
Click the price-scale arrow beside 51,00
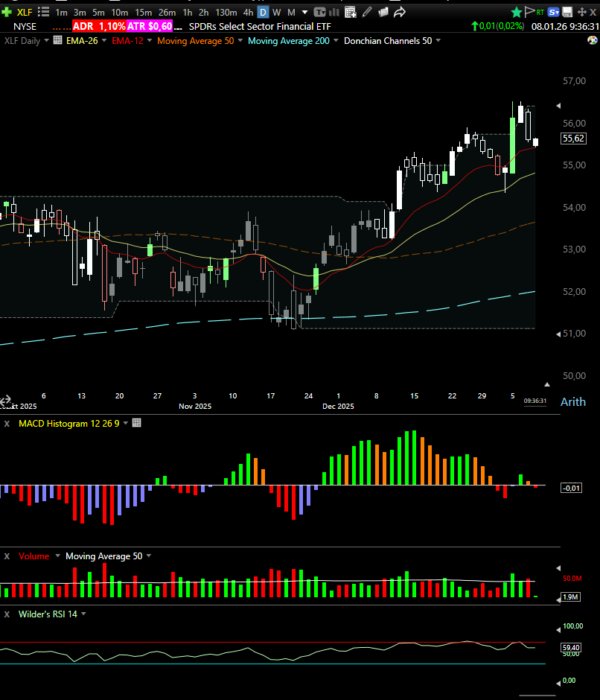pos(558,334)
